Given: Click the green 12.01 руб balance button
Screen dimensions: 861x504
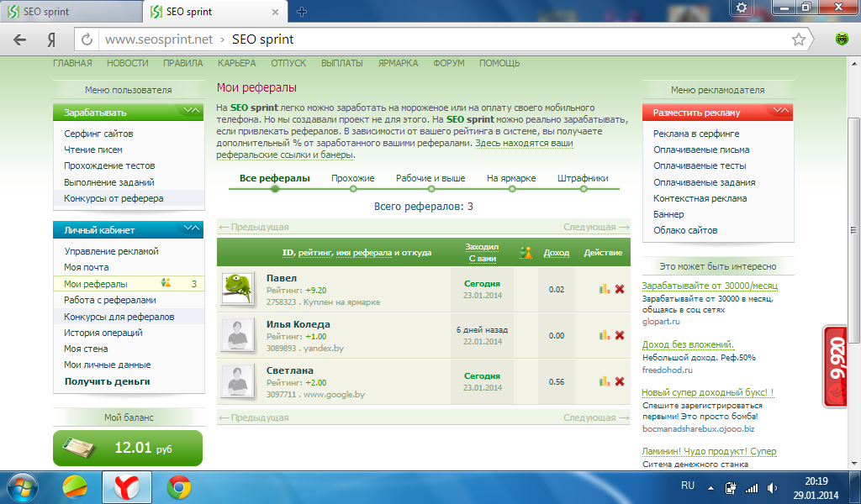Looking at the screenshot, I should coord(128,448).
